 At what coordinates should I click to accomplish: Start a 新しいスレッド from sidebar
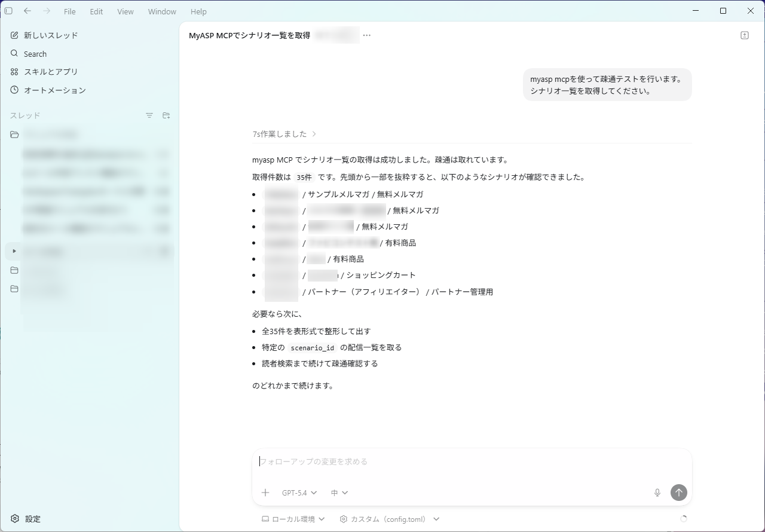pos(51,35)
